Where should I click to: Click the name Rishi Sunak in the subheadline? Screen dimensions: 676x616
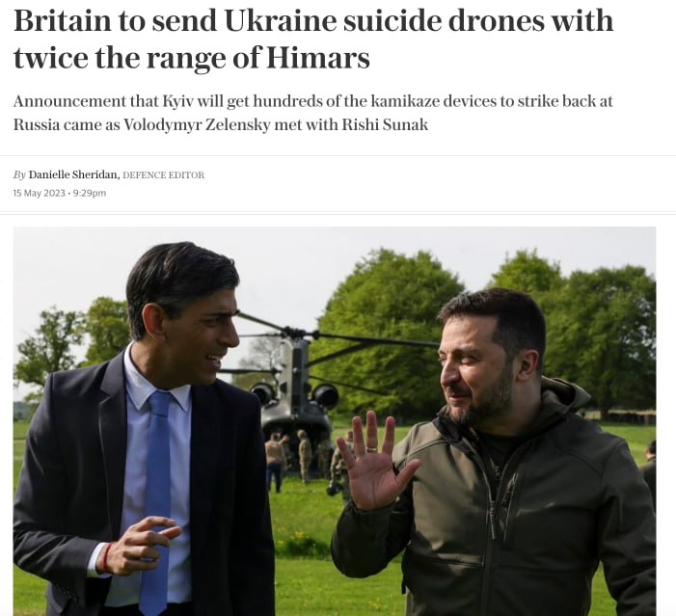pyautogui.click(x=385, y=124)
